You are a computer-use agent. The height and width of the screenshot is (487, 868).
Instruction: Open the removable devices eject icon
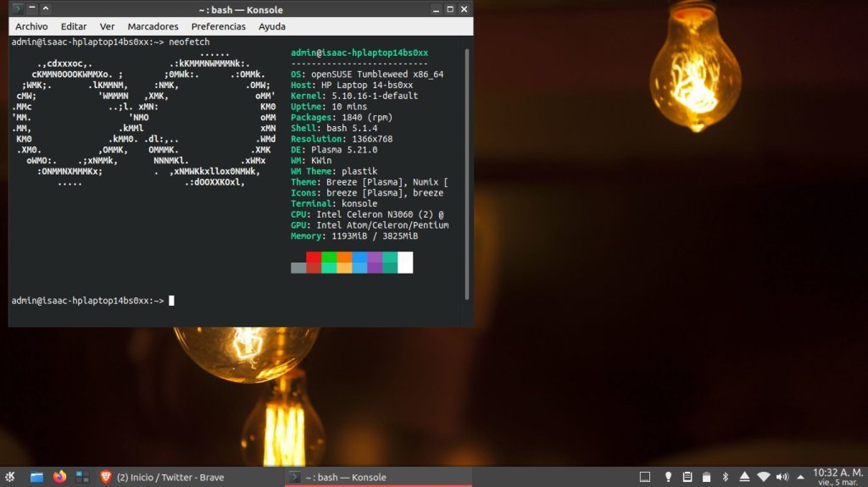pyautogui.click(x=744, y=477)
